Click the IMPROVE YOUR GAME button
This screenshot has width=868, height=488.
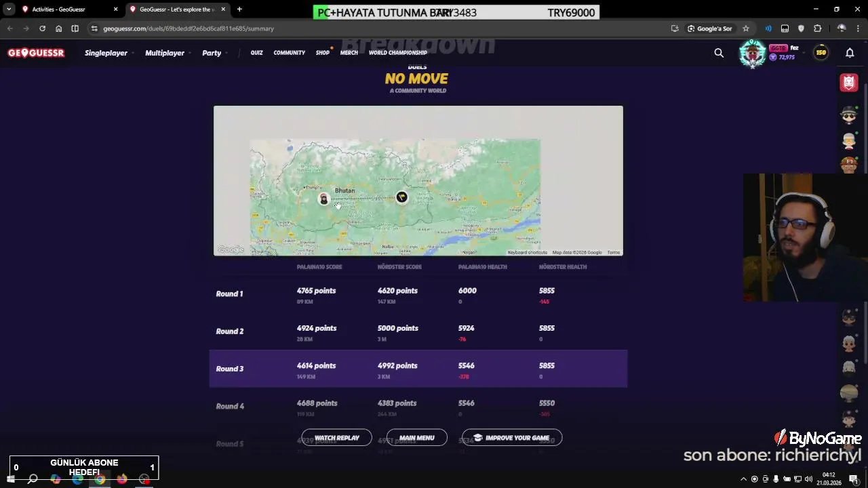[x=512, y=438]
